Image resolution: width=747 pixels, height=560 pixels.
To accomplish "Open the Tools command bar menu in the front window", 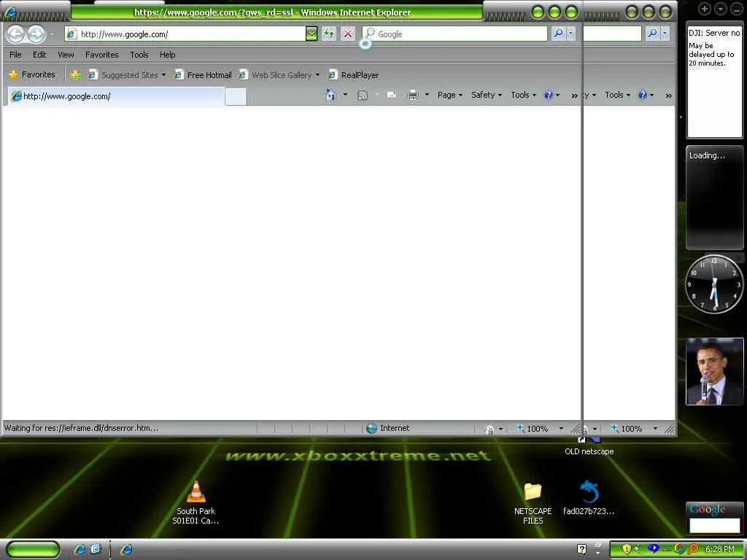I will [x=524, y=95].
